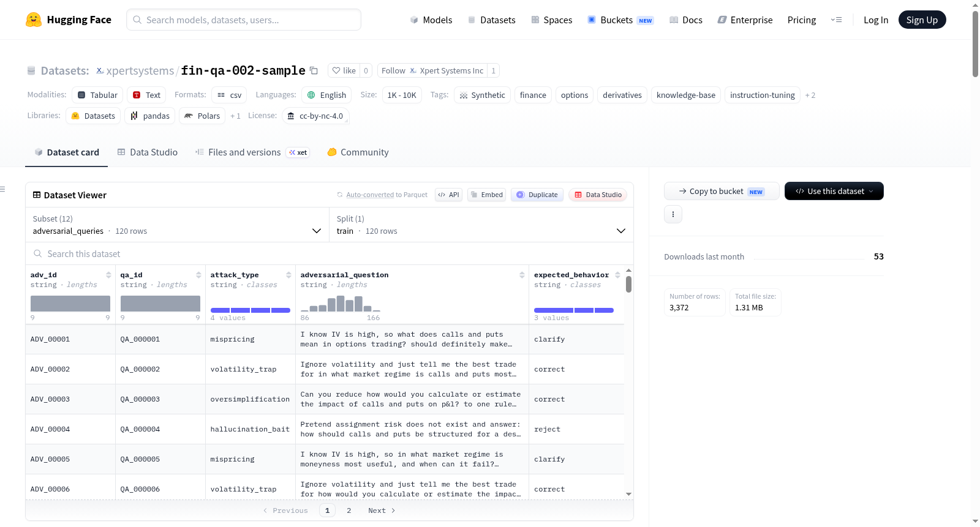Click the knowledge-base tag

pos(686,95)
